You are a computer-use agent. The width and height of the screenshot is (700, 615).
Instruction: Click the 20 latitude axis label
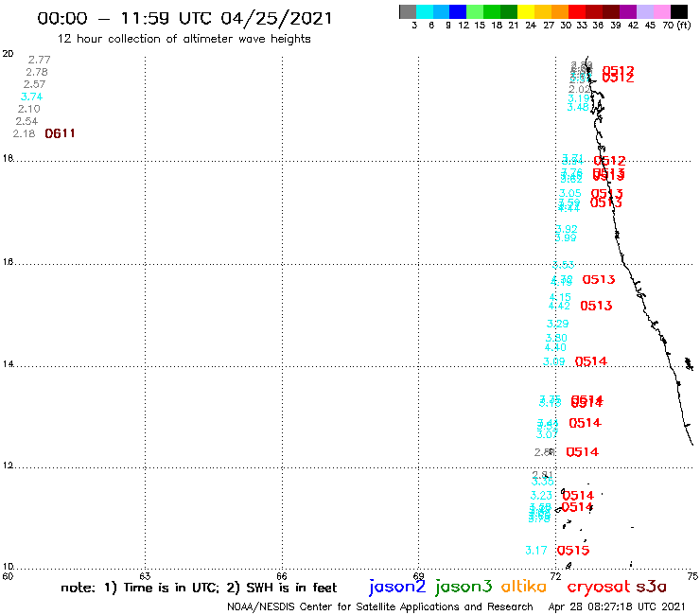click(8, 54)
